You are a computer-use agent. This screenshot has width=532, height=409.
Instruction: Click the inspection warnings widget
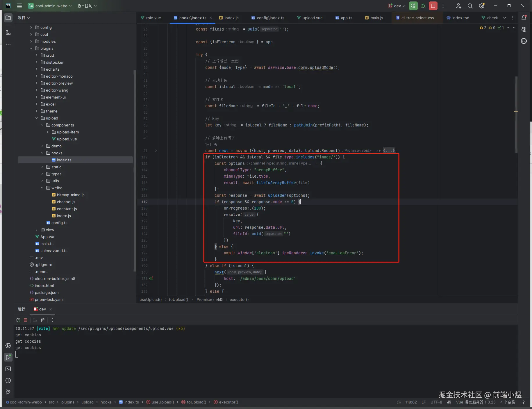click(492, 28)
